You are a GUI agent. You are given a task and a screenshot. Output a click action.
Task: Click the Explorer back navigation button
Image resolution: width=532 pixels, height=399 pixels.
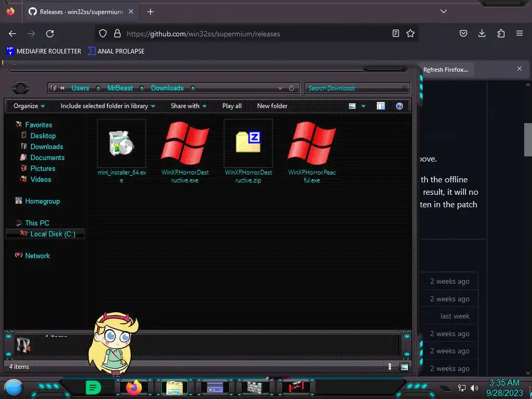coord(21,88)
